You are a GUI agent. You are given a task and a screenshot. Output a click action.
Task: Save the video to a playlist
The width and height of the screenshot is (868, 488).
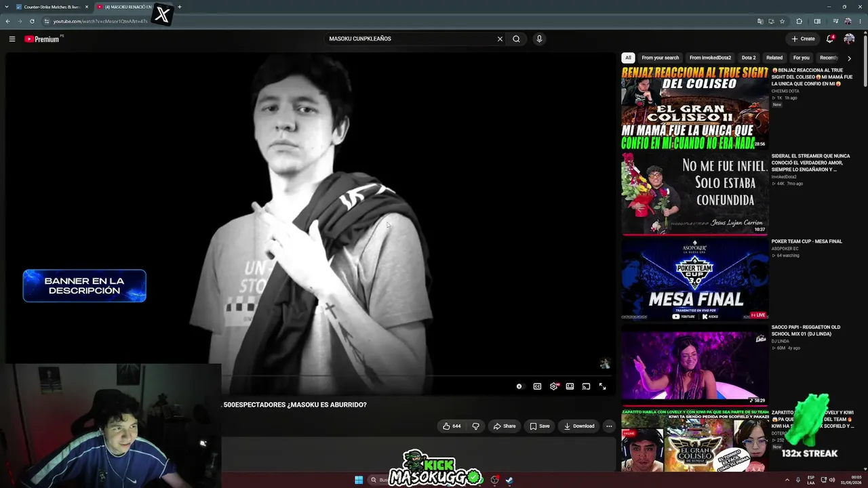[540, 426]
